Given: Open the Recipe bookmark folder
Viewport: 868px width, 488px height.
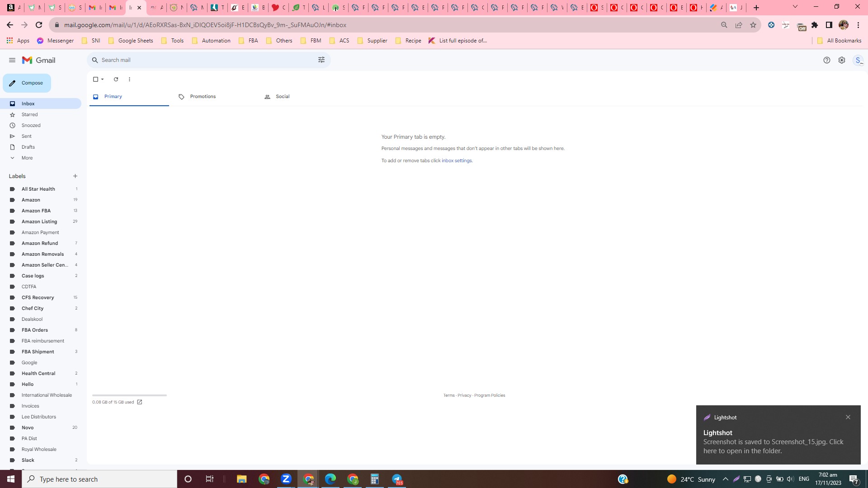Looking at the screenshot, I should (x=408, y=41).
